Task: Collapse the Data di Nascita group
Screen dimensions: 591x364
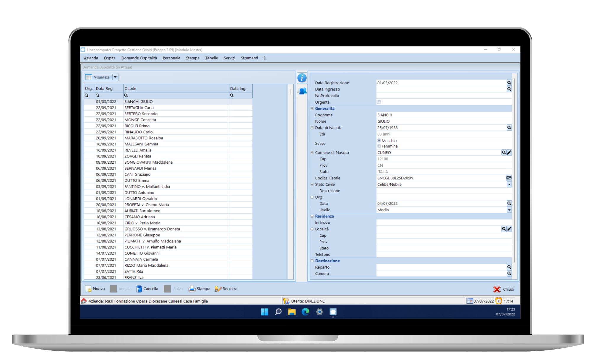Action: point(312,128)
